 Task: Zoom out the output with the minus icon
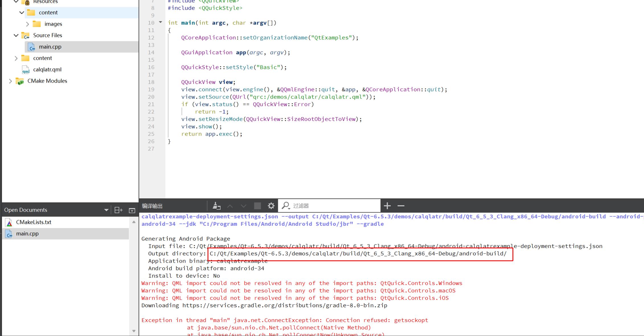(401, 206)
